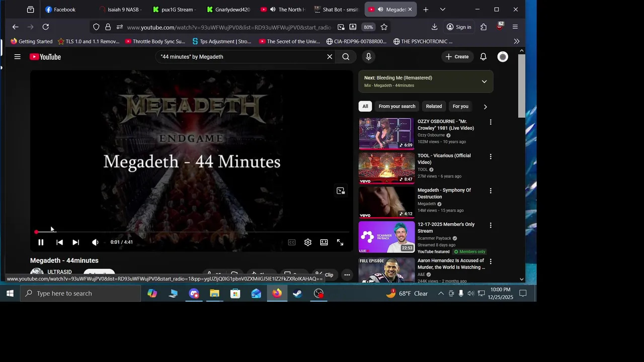
Task: Select the From your search chip
Action: coord(397,107)
